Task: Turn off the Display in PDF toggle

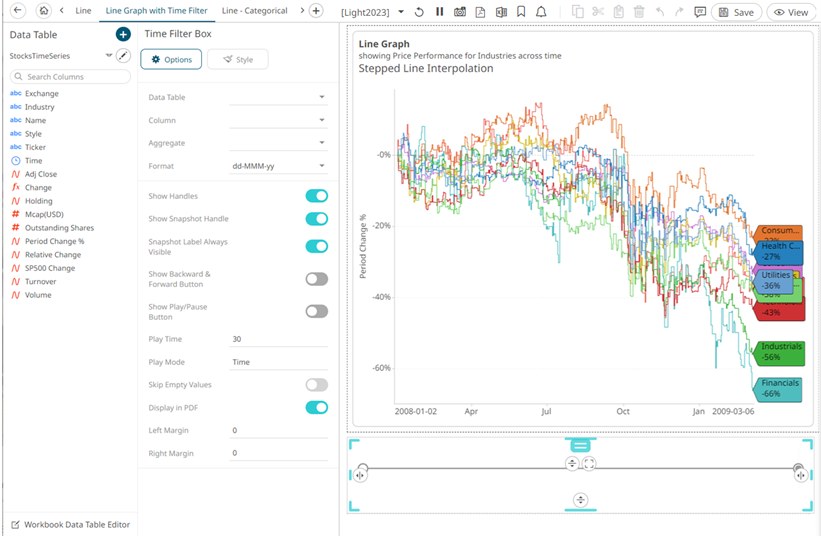Action: click(x=316, y=407)
